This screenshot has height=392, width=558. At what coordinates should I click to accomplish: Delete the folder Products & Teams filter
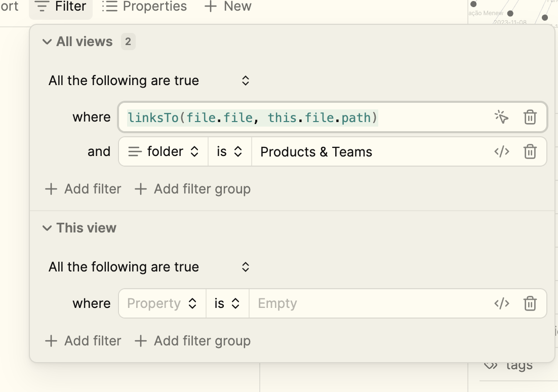click(x=530, y=151)
